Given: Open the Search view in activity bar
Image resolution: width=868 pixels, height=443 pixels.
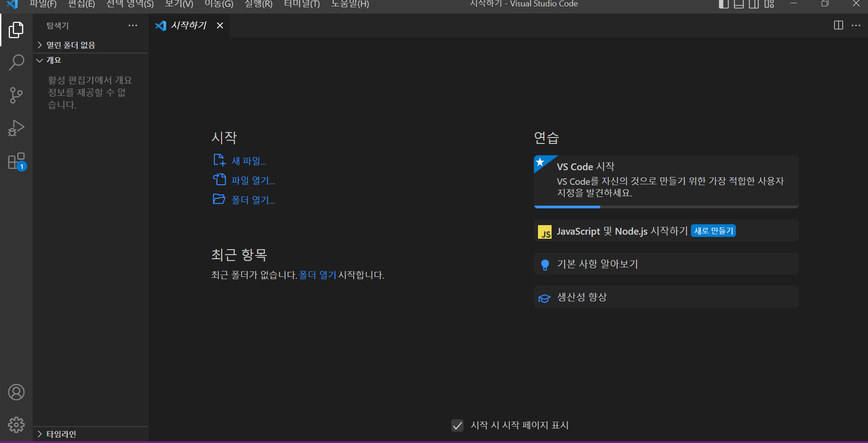Looking at the screenshot, I should pyautogui.click(x=16, y=62).
